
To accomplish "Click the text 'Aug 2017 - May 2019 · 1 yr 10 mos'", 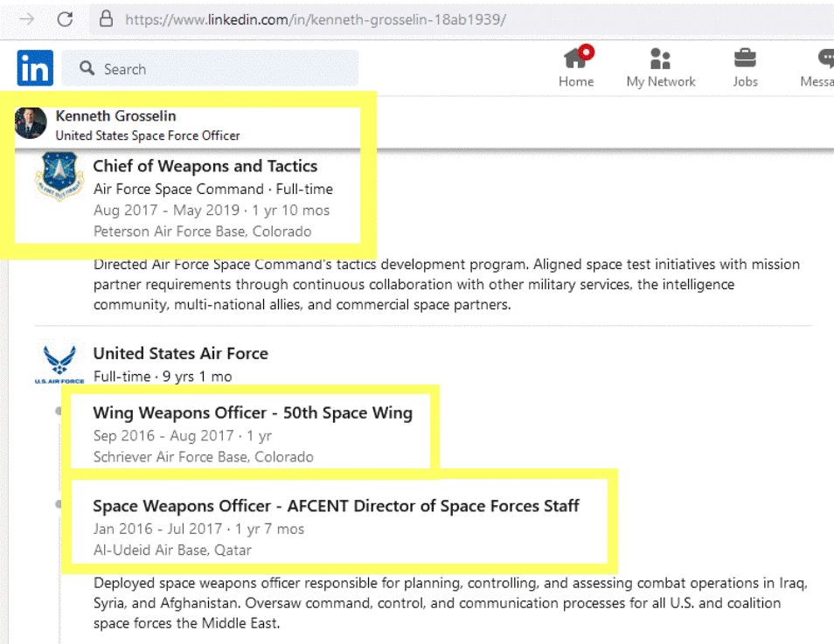I will coord(212,210).
